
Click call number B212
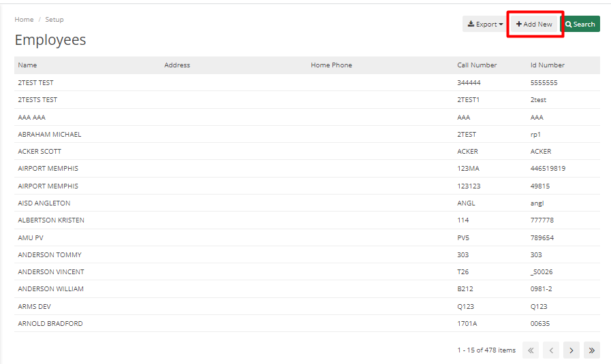465,289
